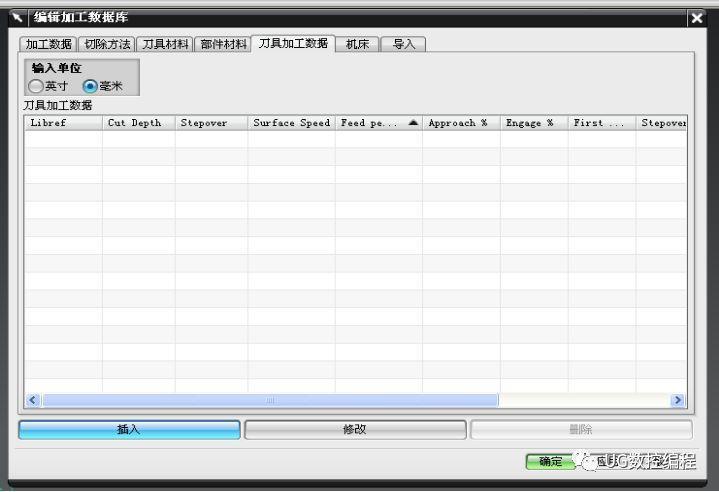719x492 pixels.
Task: Toggle the sort arrow on Feed column
Action: coord(413,122)
